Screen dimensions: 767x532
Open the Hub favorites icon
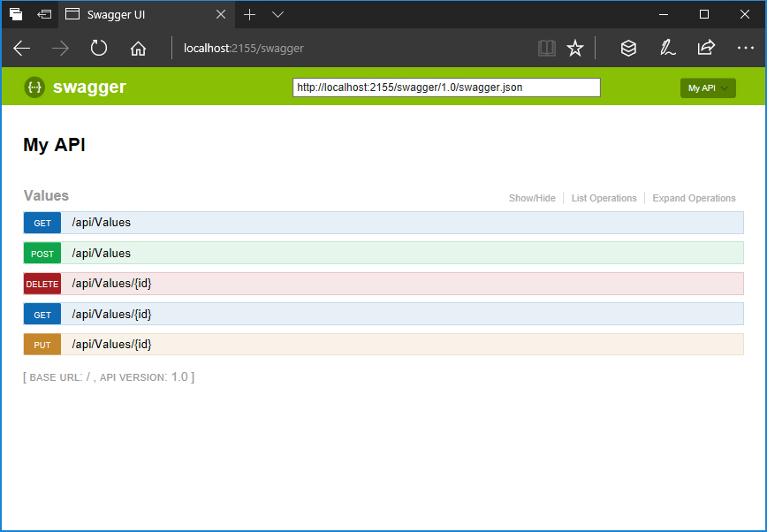click(x=628, y=49)
